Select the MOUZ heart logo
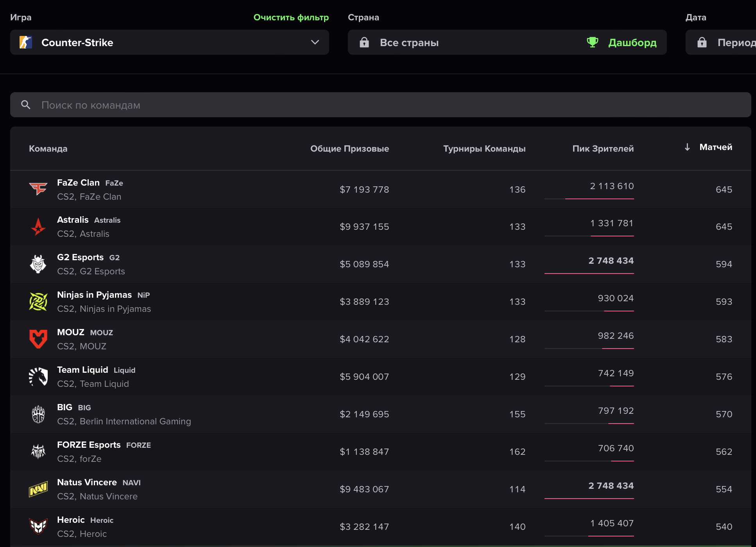The image size is (756, 547). pos(38,339)
